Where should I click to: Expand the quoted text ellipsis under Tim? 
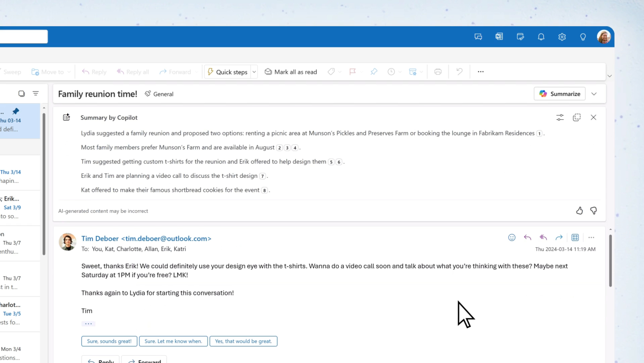coord(88,324)
